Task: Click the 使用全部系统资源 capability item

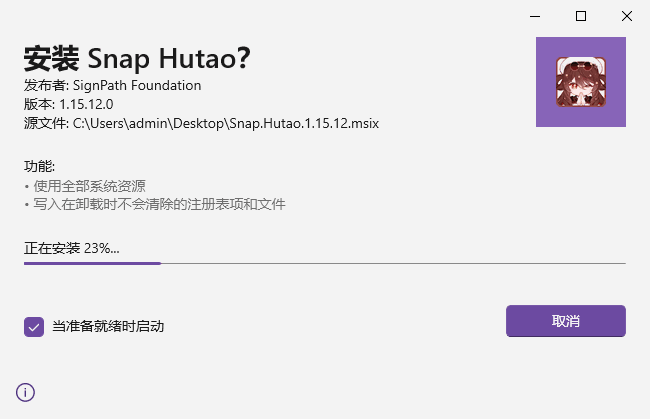Action: (90, 185)
